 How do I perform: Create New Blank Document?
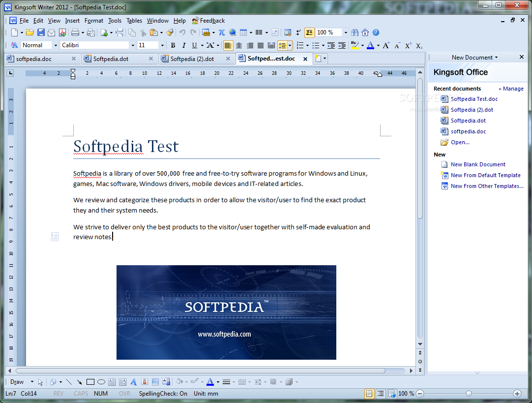click(478, 164)
